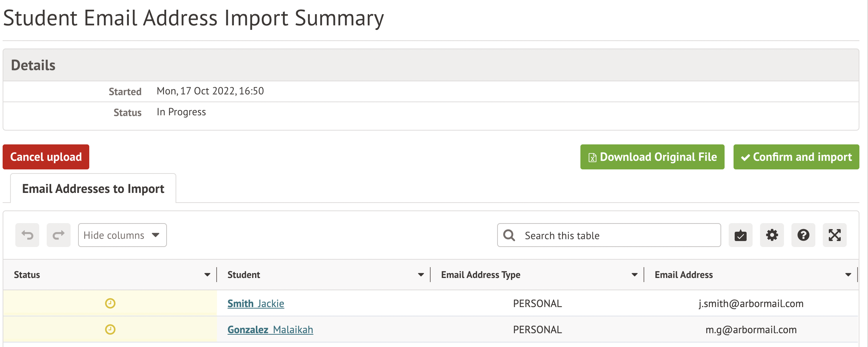
Task: Click Download Original File button
Action: click(x=652, y=157)
